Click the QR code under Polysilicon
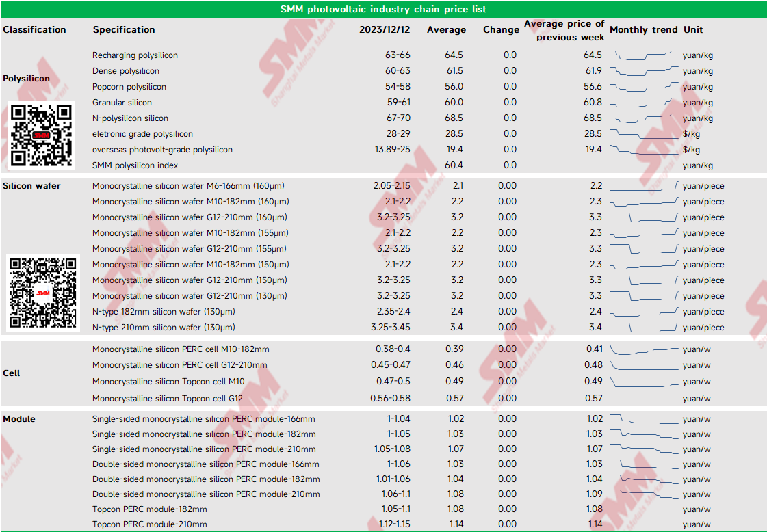This screenshot has height=532, width=767. pyautogui.click(x=41, y=135)
